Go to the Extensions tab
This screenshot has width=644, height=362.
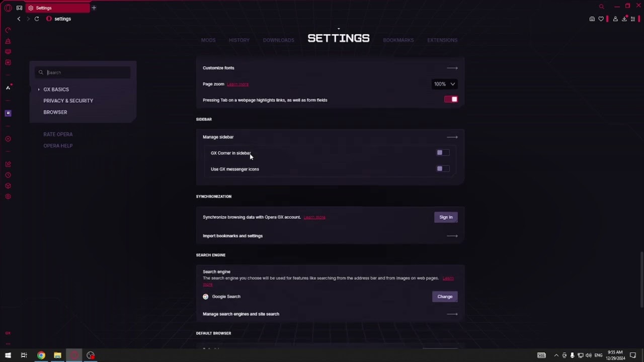tap(442, 40)
